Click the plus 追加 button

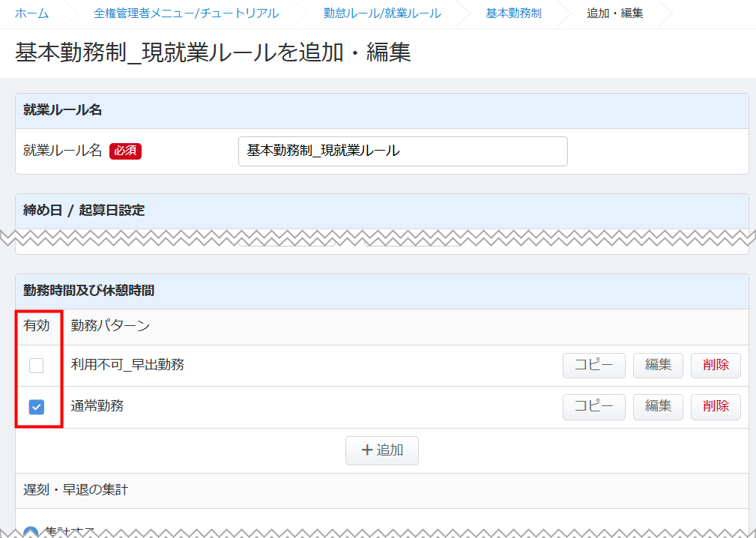(382, 450)
